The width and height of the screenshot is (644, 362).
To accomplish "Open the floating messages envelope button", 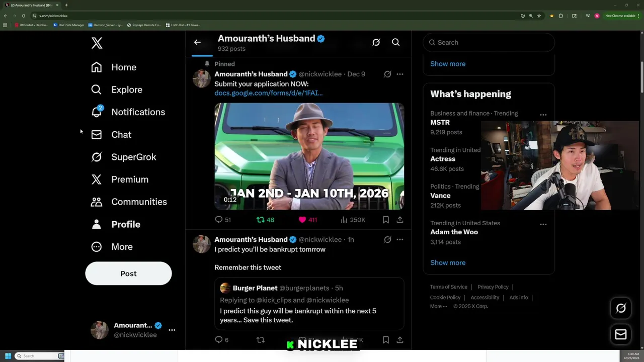I will tap(621, 334).
